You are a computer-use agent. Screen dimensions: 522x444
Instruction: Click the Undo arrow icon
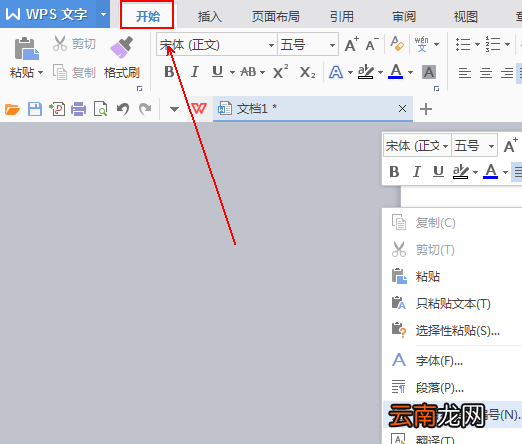pyautogui.click(x=123, y=109)
